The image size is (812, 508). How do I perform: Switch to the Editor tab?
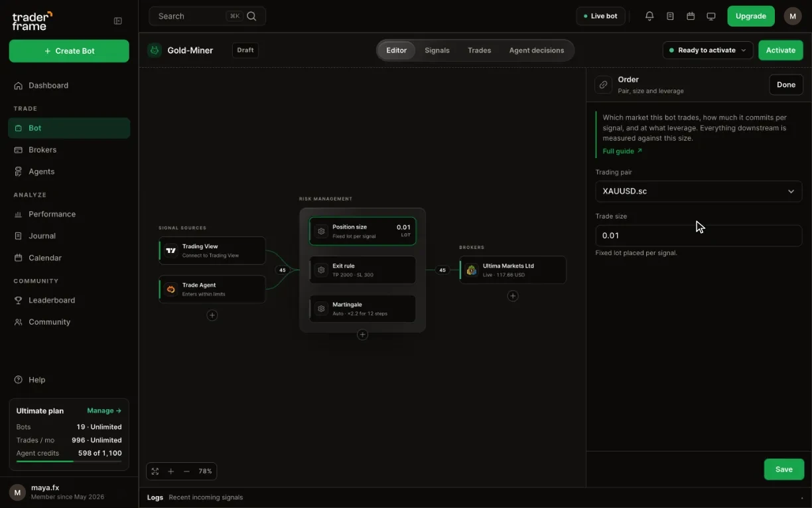coord(397,50)
